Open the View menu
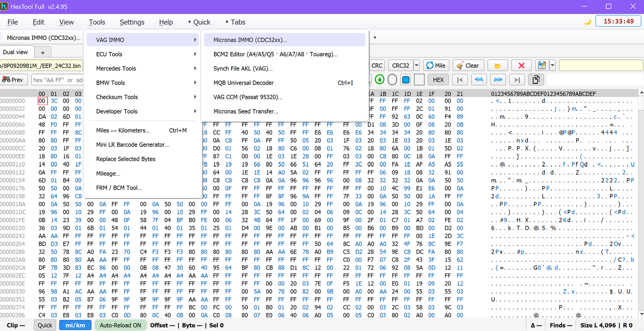 click(x=66, y=22)
